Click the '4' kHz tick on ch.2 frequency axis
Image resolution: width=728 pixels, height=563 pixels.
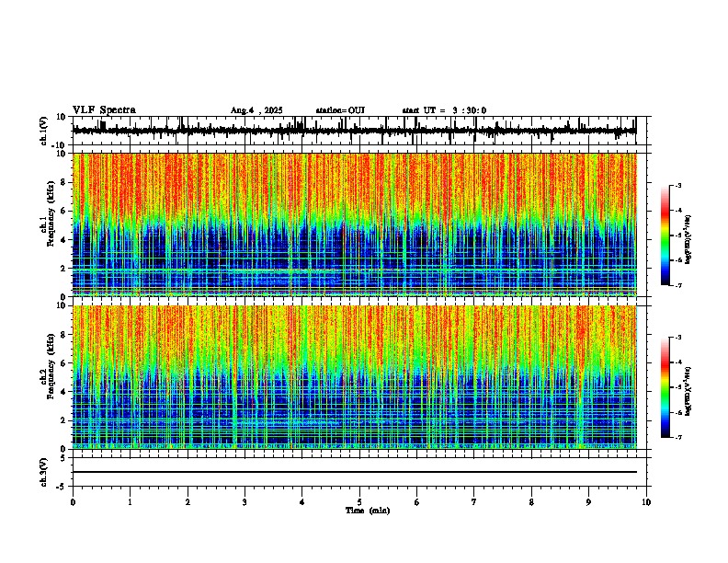pyautogui.click(x=63, y=392)
